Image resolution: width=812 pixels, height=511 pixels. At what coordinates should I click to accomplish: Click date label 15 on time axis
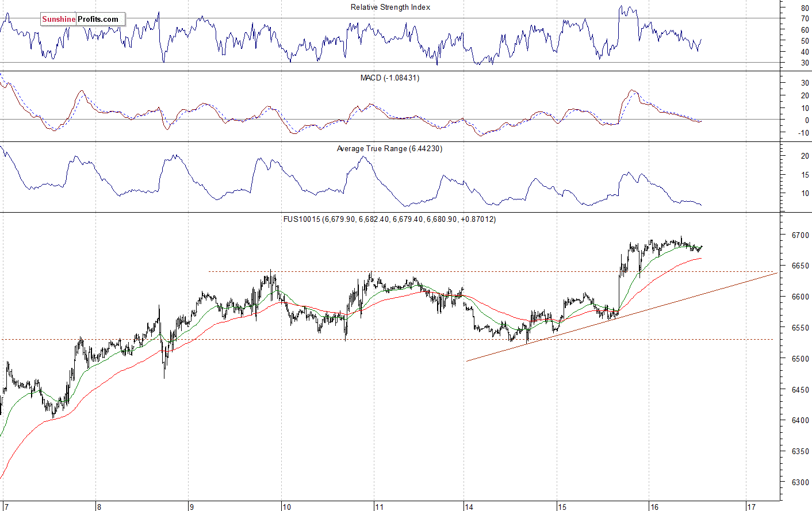(x=562, y=507)
